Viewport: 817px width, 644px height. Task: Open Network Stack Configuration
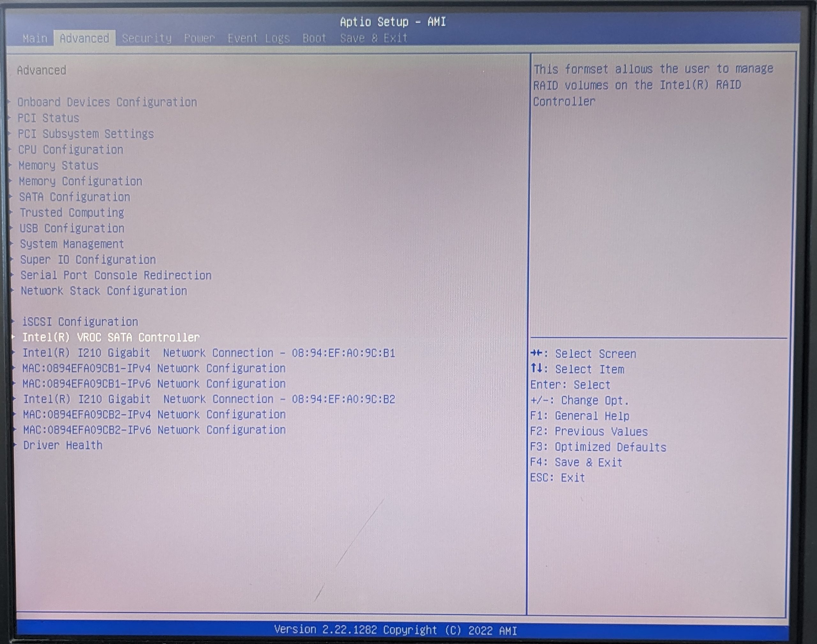pyautogui.click(x=104, y=291)
